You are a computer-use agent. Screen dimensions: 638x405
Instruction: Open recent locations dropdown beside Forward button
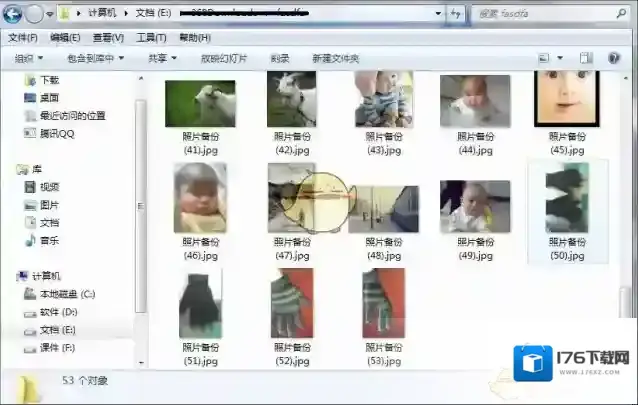(x=50, y=14)
